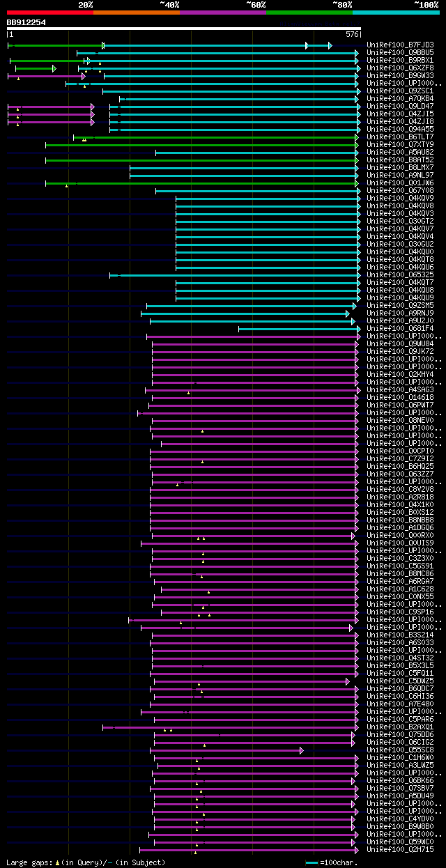Select the UniRef100_Q55SC8 label

tap(400, 750)
